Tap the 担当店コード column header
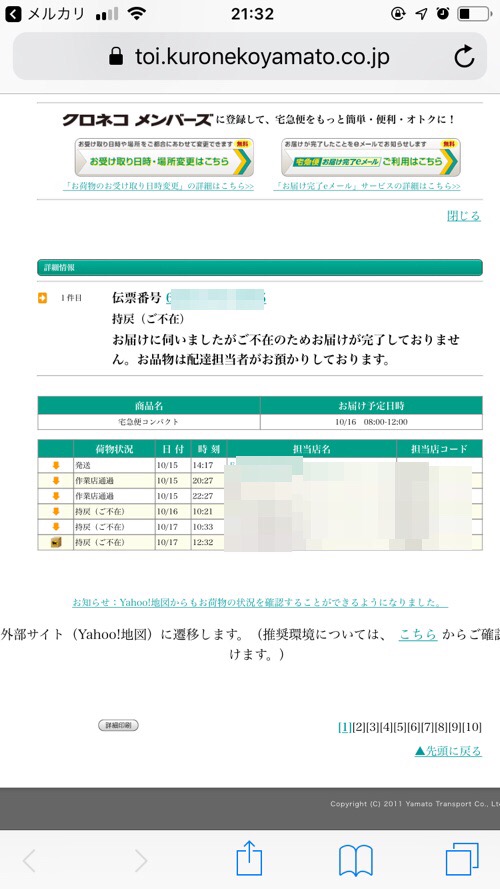 click(x=439, y=449)
